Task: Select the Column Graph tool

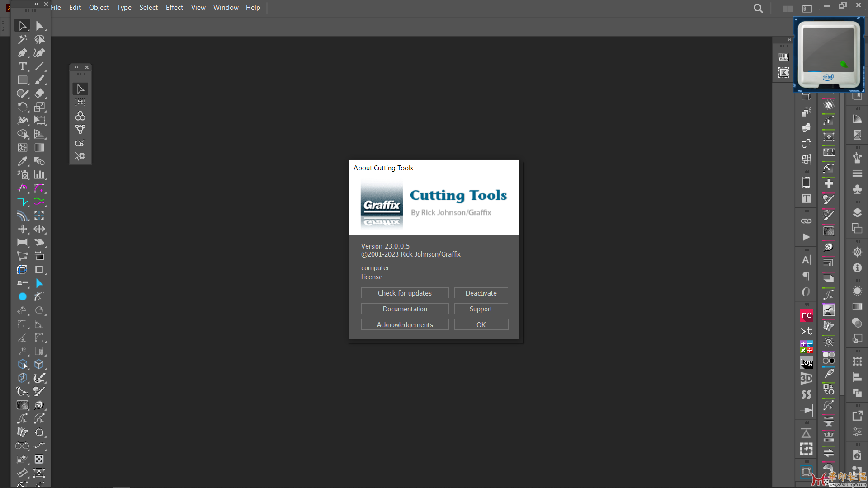Action: click(39, 175)
